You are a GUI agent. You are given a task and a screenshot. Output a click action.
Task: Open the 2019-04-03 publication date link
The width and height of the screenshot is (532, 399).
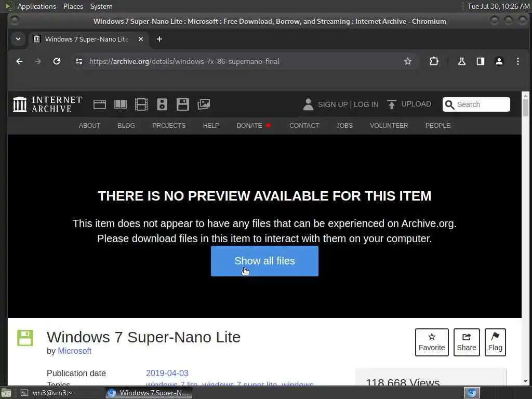[167, 373]
